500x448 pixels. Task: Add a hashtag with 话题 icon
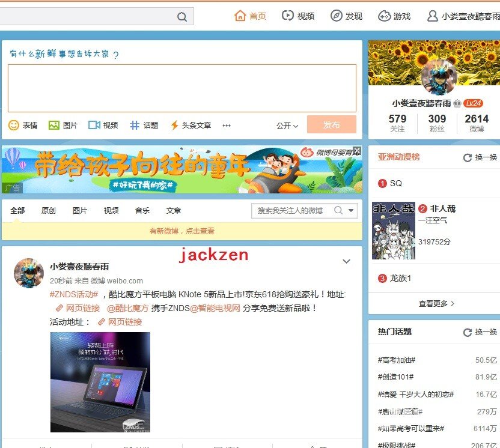(x=144, y=126)
